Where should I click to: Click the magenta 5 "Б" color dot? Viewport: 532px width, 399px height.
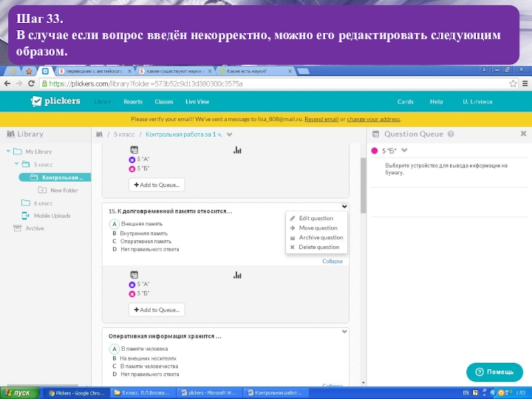(x=374, y=151)
